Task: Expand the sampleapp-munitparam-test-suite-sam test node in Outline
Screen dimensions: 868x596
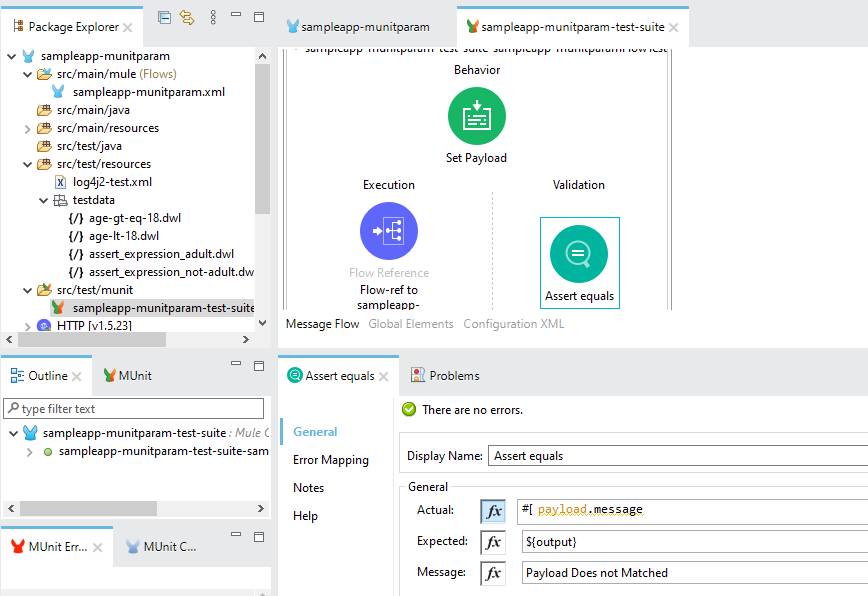Action: (x=29, y=452)
